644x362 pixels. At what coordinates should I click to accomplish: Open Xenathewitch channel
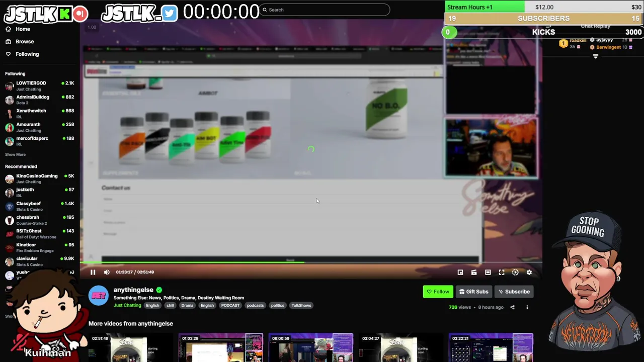click(x=39, y=114)
